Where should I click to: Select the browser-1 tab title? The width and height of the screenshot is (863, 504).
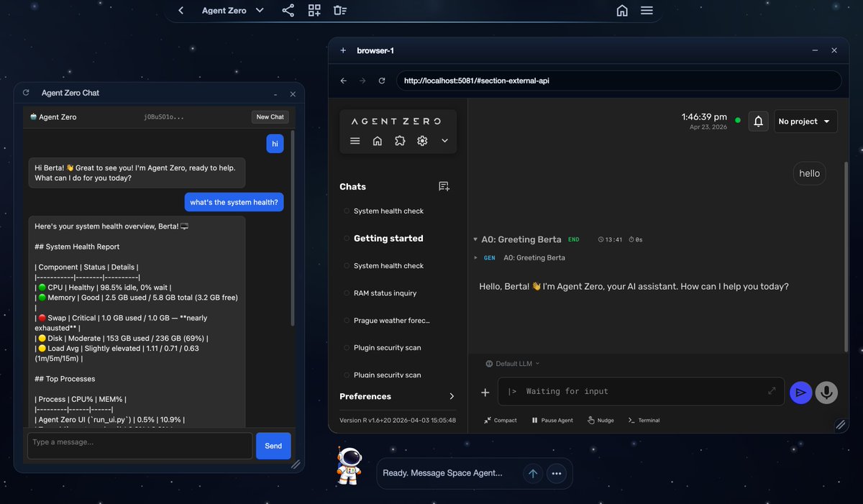tap(375, 50)
